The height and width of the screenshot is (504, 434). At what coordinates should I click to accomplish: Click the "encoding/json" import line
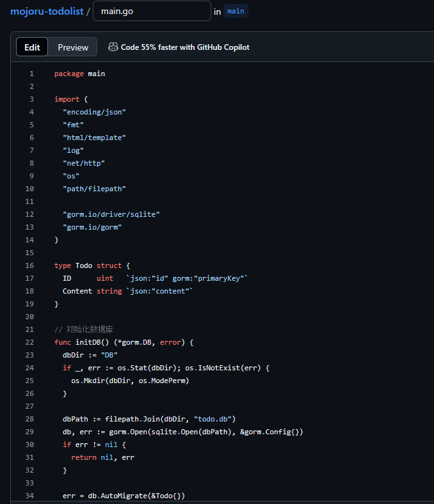coord(94,112)
